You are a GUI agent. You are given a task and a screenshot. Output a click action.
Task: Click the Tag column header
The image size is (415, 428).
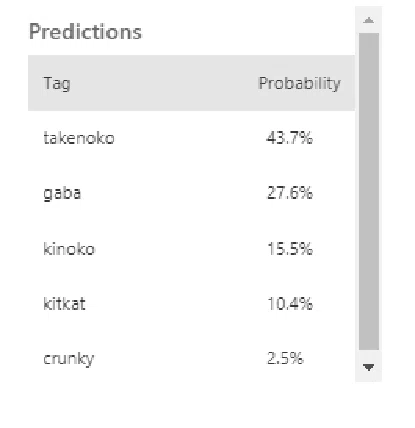[57, 83]
